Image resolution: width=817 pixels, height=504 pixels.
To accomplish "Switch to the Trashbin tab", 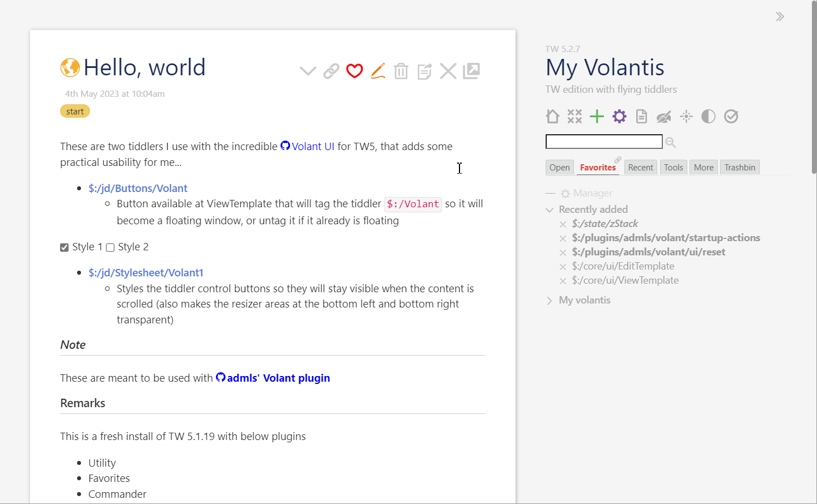I will (x=740, y=168).
